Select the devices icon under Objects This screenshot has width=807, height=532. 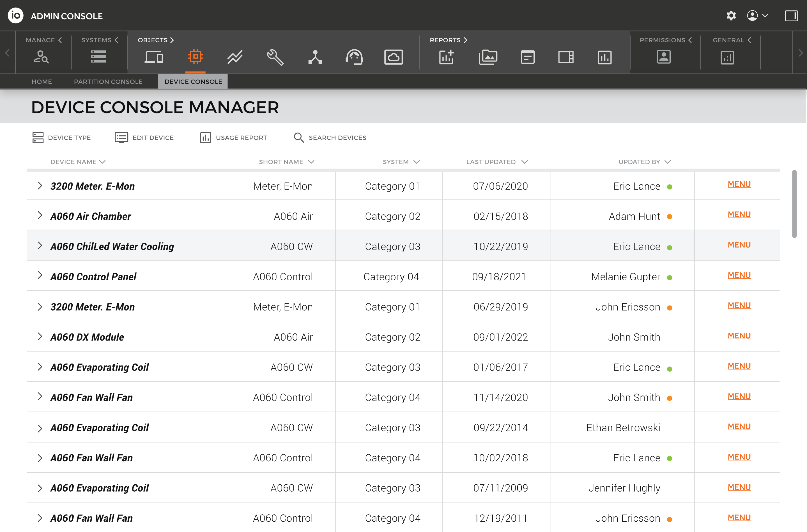pyautogui.click(x=154, y=57)
